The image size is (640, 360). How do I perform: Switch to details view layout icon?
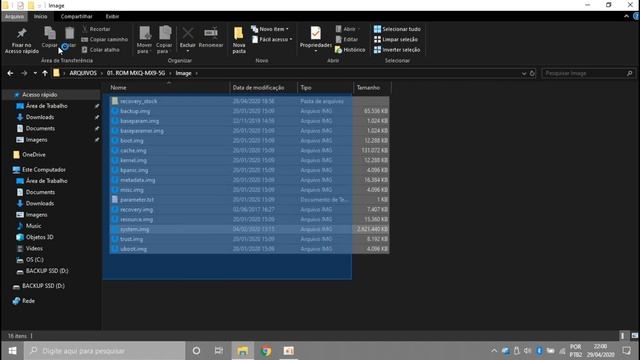[622, 336]
